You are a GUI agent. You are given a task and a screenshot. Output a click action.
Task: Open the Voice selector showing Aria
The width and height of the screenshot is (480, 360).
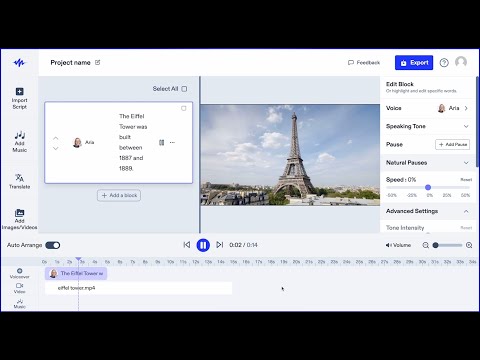click(428, 108)
